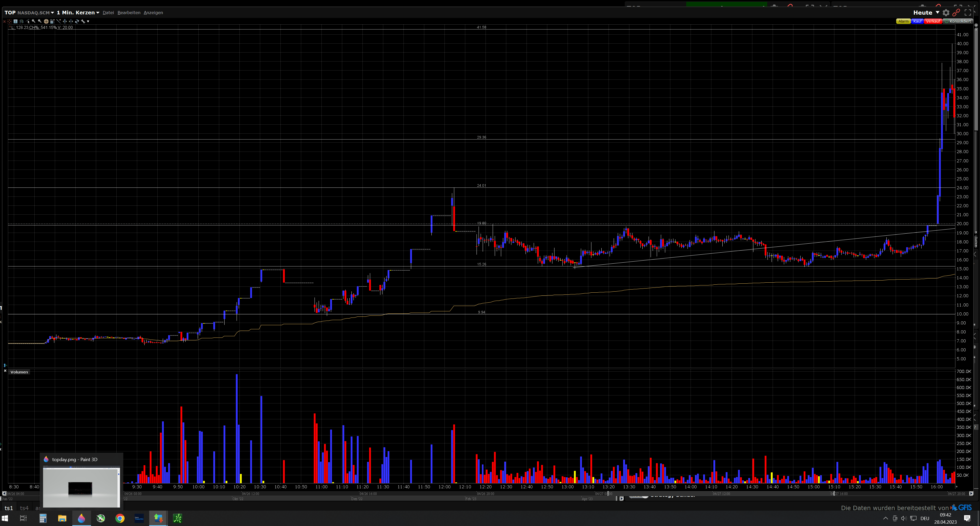Click the crosshair target tool icon
Image resolution: width=980 pixels, height=526 pixels.
(x=46, y=21)
